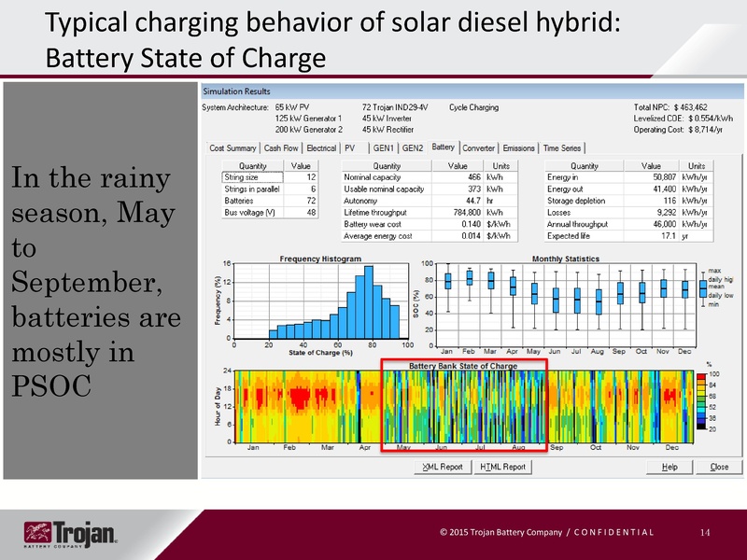Switch to the Cash Flow tab
Viewport: 747px width, 560px height.
281,148
